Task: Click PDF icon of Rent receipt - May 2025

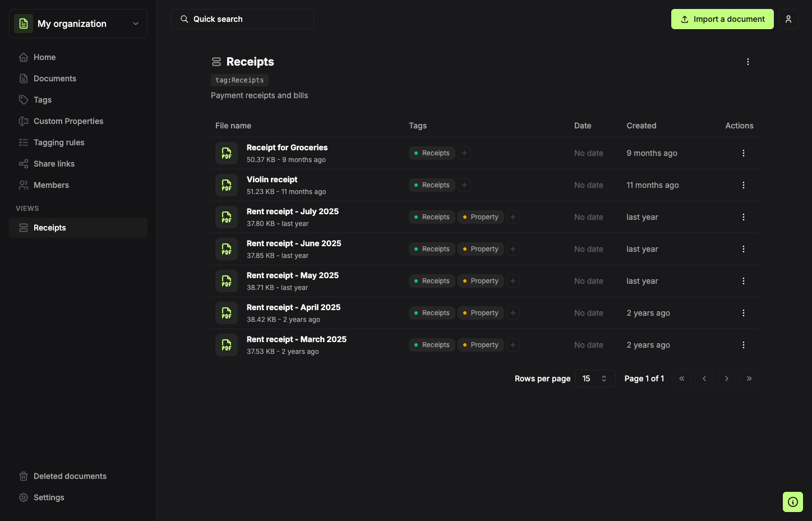Action: [227, 281]
